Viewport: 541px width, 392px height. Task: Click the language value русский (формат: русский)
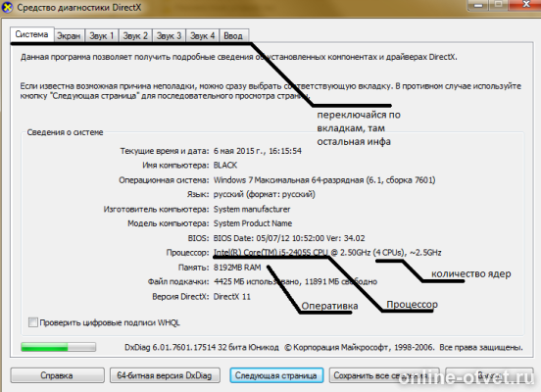point(265,194)
